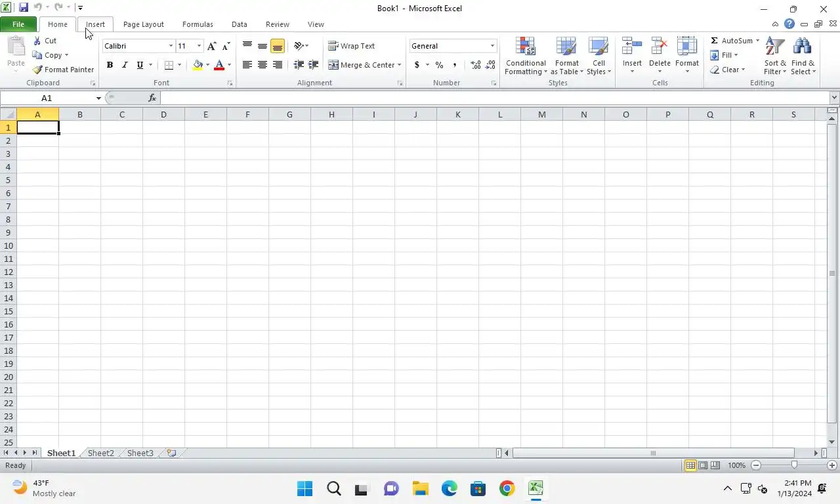Switch to Normal view in status bar
The height and width of the screenshot is (504, 840).
point(690,465)
